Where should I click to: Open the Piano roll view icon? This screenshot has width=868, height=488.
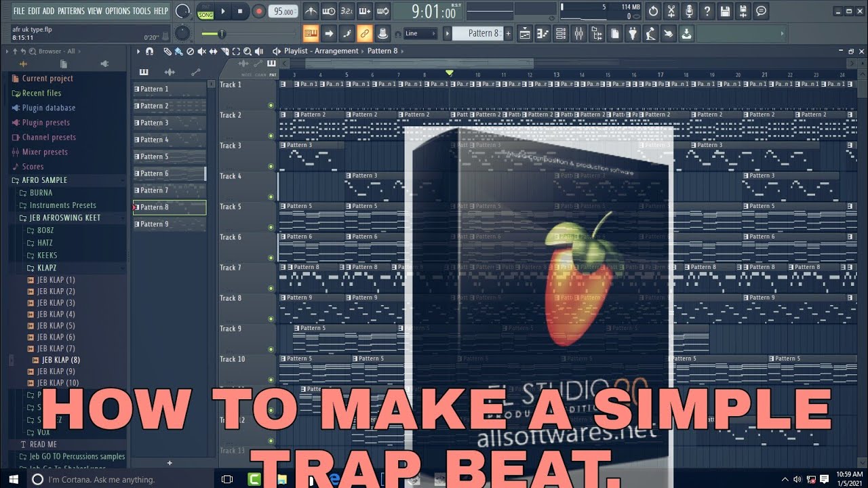(542, 33)
